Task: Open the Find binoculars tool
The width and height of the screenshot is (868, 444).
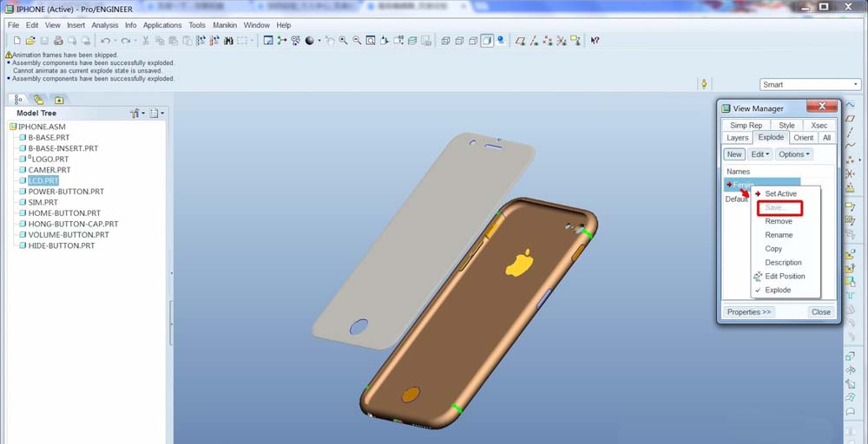Action: [228, 41]
